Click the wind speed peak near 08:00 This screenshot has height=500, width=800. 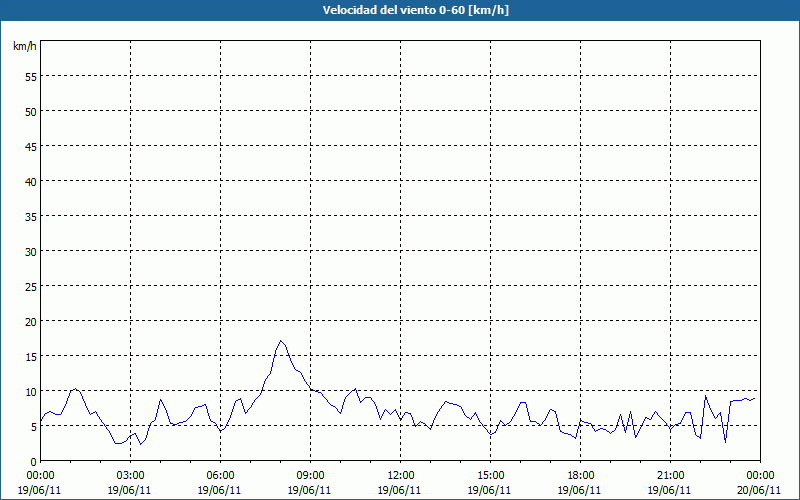[281, 341]
